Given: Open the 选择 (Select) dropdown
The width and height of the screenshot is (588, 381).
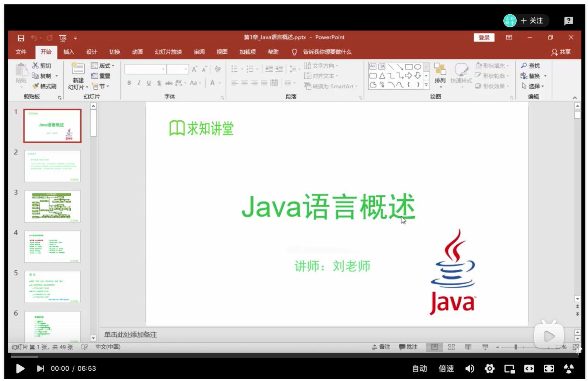Looking at the screenshot, I should click(x=533, y=86).
